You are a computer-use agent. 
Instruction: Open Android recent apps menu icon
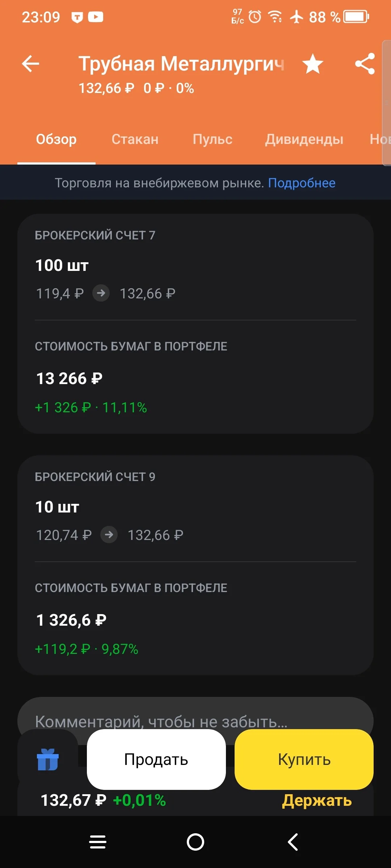click(x=98, y=842)
